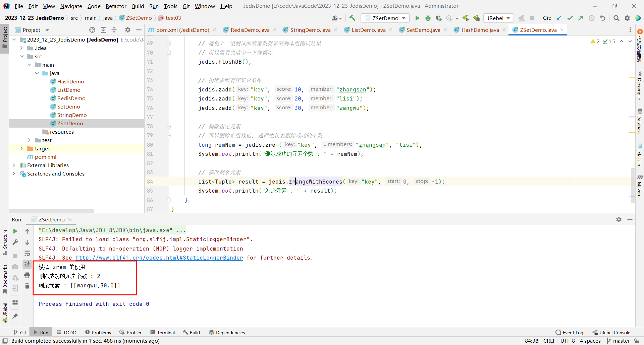Viewport: 644px width, 345px height.
Task: Minimize the Run tool window
Action: pyautogui.click(x=630, y=219)
